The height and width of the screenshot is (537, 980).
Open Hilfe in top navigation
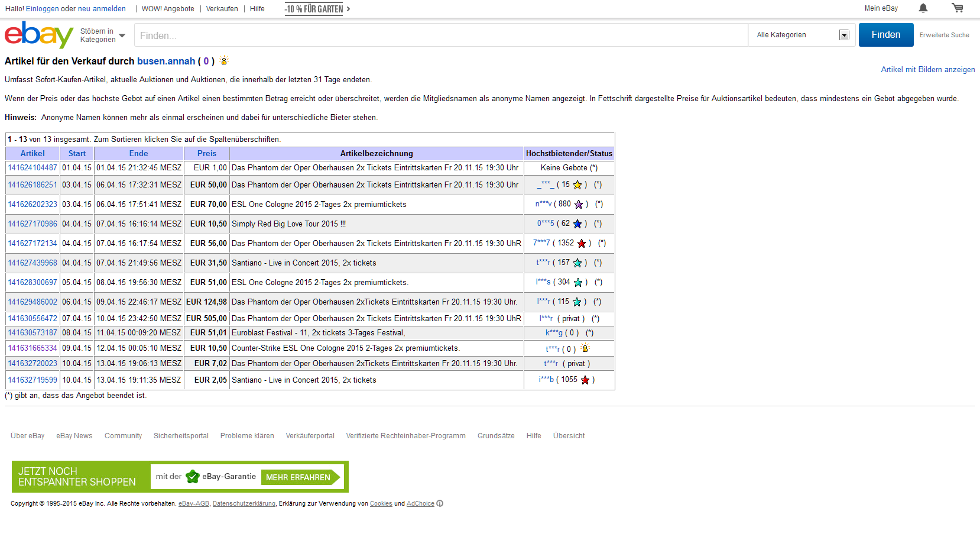(x=257, y=9)
